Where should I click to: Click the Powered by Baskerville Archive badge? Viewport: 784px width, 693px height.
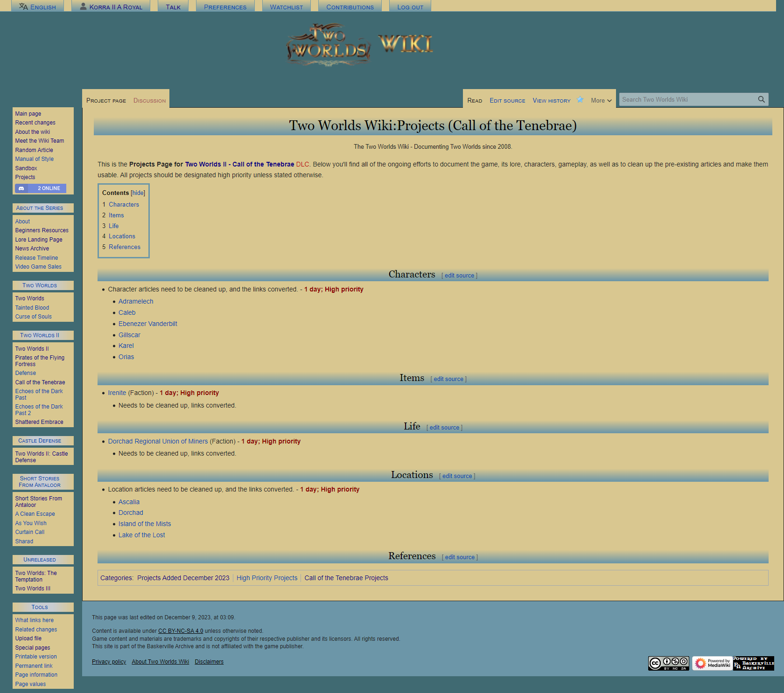click(753, 663)
